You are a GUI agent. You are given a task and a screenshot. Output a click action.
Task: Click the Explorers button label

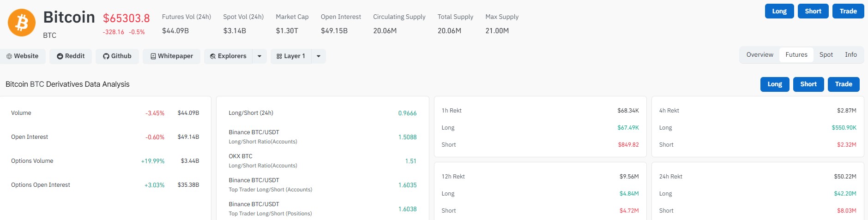coord(232,56)
